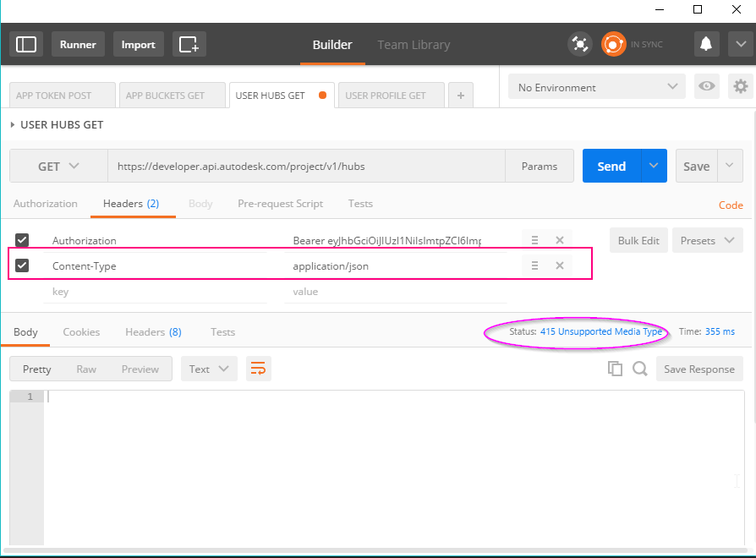Open the No Environment dropdown
This screenshot has width=756, height=558.
(596, 86)
